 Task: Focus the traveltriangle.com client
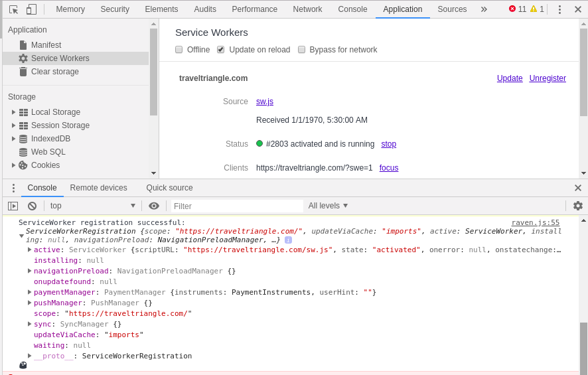click(389, 168)
